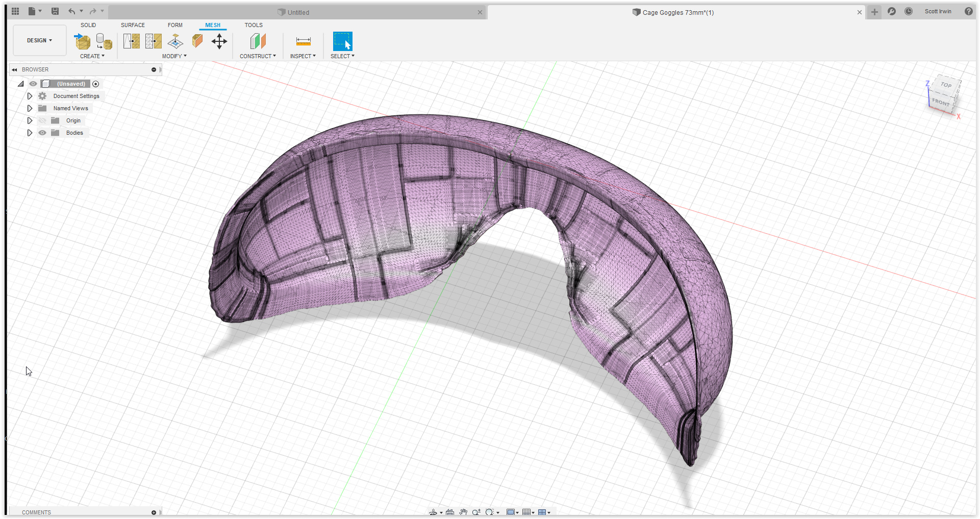Viewport: 980px width, 519px height.
Task: Click the Select tool icon
Action: [x=342, y=41]
